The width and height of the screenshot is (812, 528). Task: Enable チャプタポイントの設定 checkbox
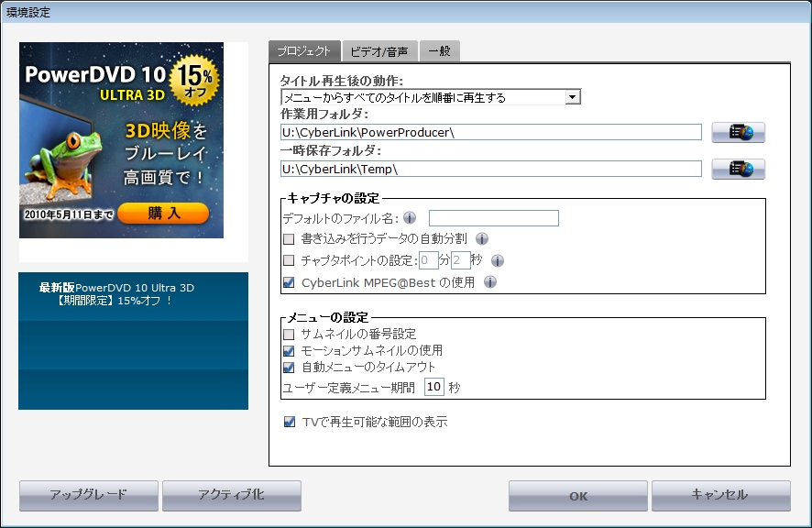[x=289, y=260]
